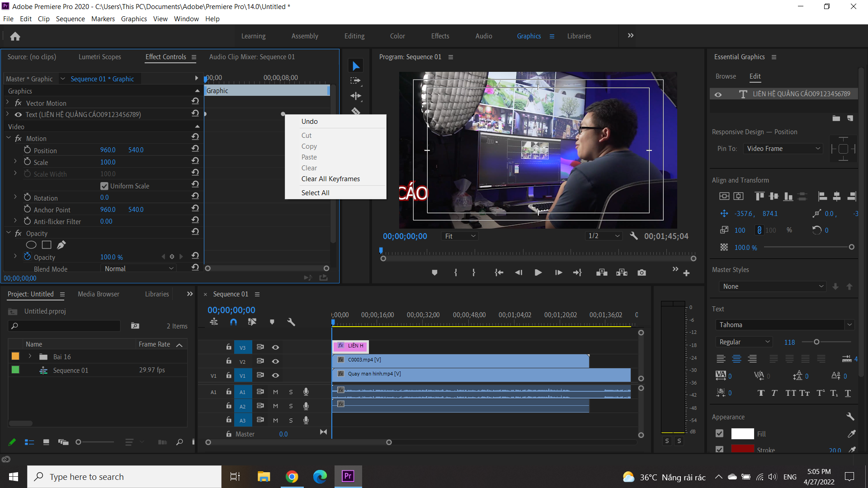
Task: Click New Layer icon in Essential Graphics
Action: click(850, 118)
